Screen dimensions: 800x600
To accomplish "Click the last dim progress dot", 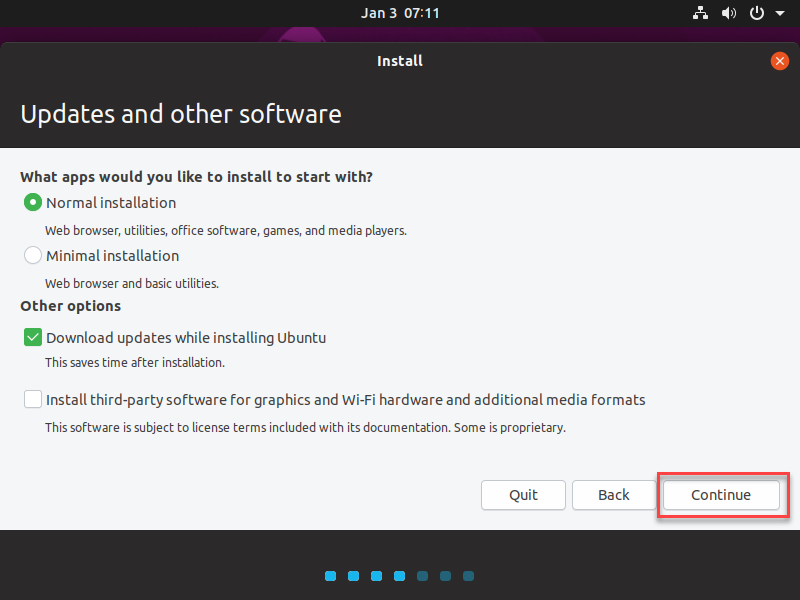I will click(x=468, y=576).
